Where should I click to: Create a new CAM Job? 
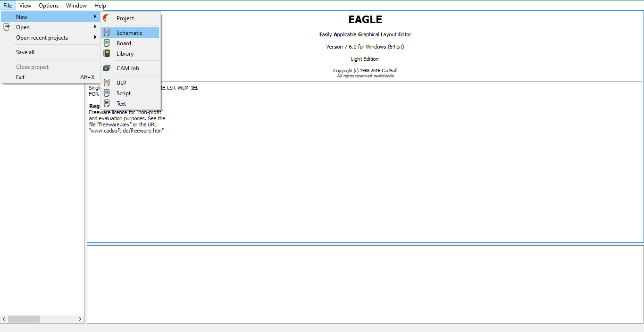(x=130, y=68)
